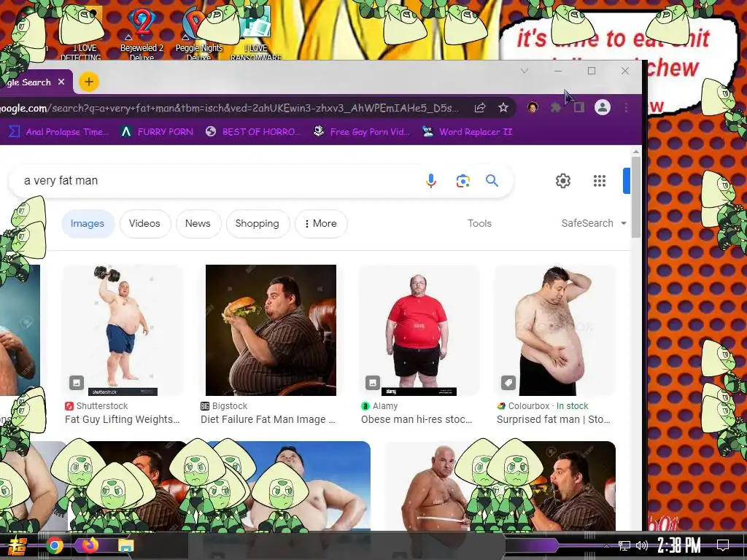Open the Shutterstock weightlifting image result

click(x=123, y=330)
